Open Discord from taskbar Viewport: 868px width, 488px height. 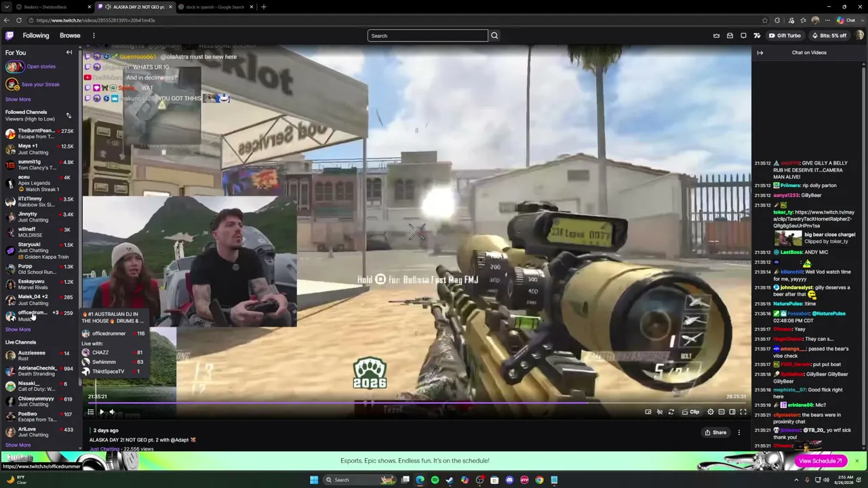(x=509, y=480)
